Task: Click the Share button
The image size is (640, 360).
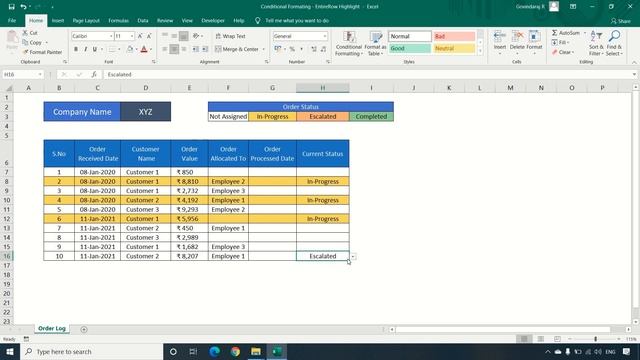Action: coord(620,21)
